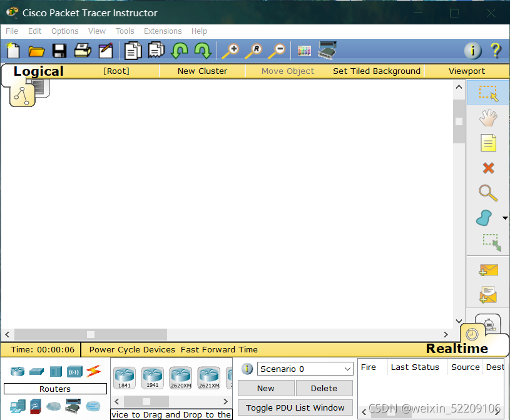
Task: Select the WAN Emulation cloud category
Action: click(x=53, y=406)
